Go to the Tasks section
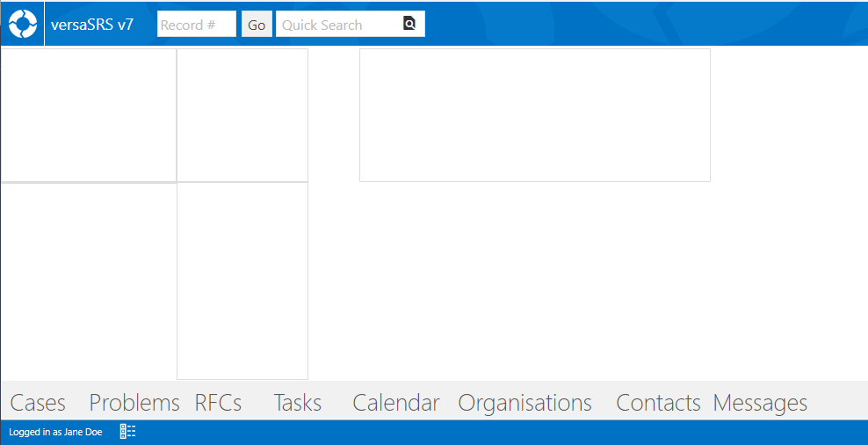The width and height of the screenshot is (868, 445). 298,403
